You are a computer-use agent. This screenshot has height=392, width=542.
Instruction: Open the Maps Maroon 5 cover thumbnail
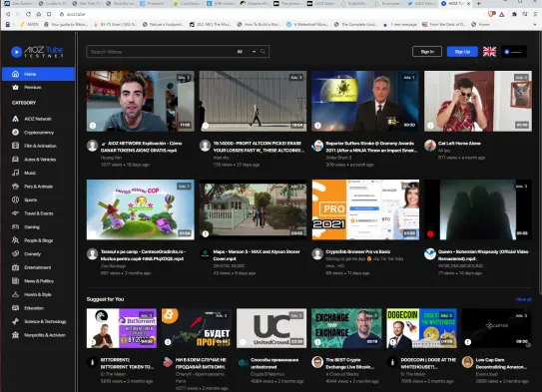click(x=253, y=209)
